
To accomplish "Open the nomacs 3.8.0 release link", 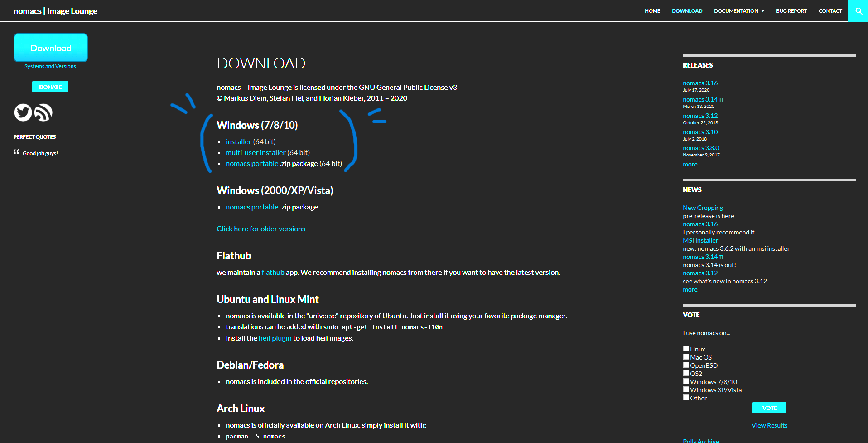I will click(701, 148).
